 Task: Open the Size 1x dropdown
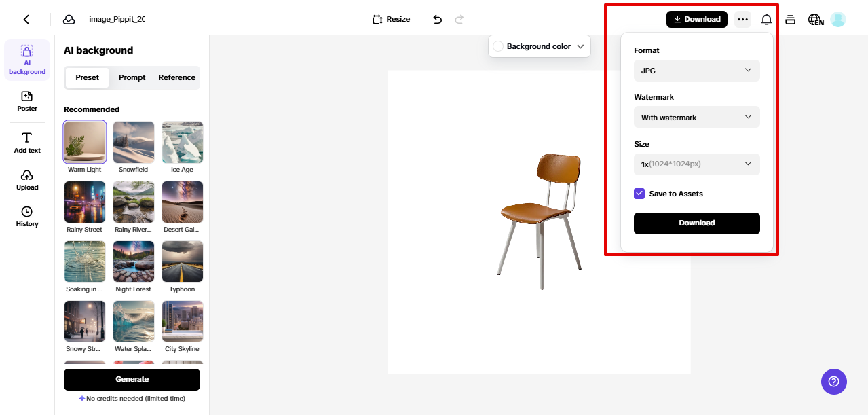697,164
